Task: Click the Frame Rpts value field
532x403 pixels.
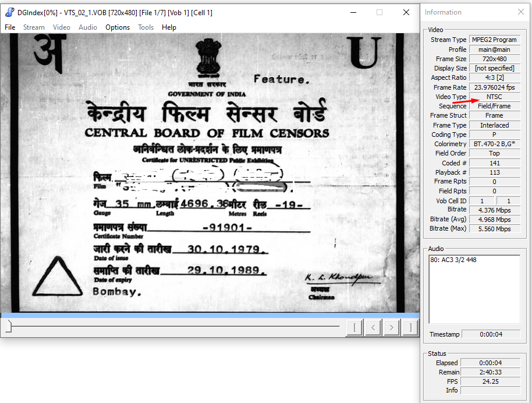Action: [494, 182]
